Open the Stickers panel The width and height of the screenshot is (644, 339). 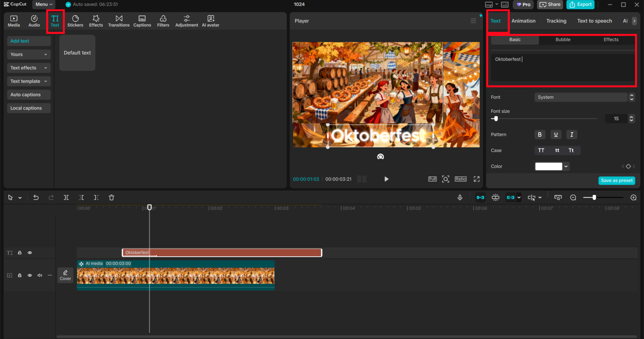click(75, 21)
